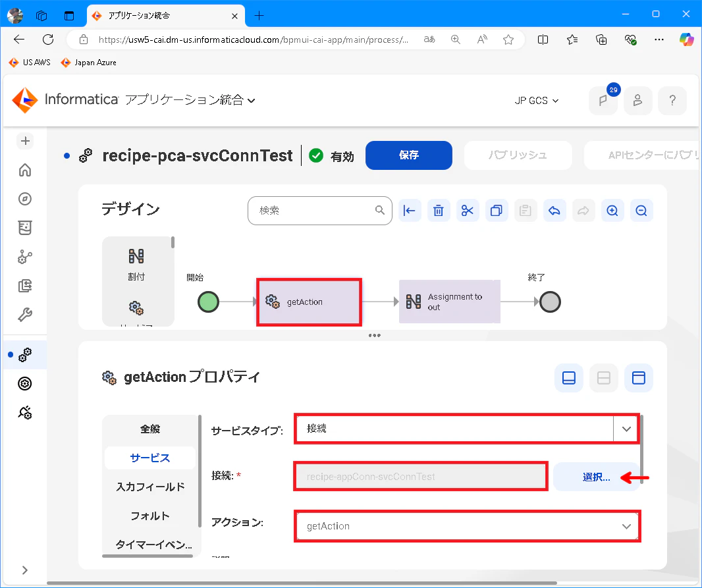702x588 pixels.
Task: Maximize properties panel layout icon
Action: [638, 378]
